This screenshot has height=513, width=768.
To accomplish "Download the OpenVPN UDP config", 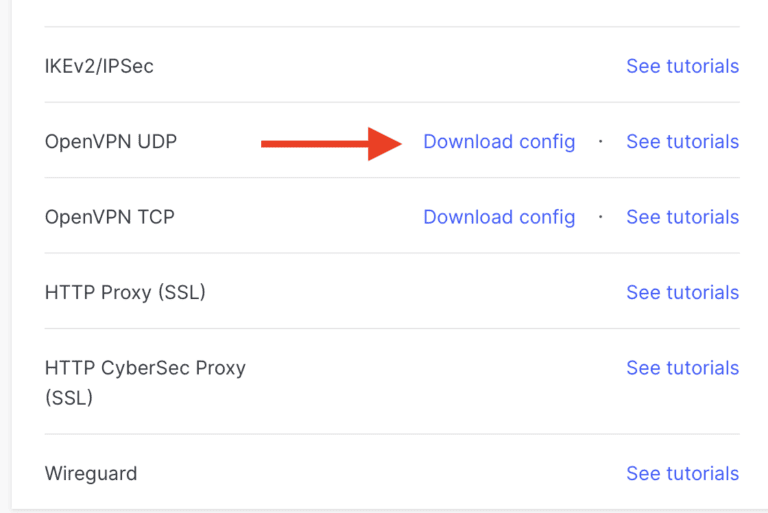I will (x=499, y=142).
